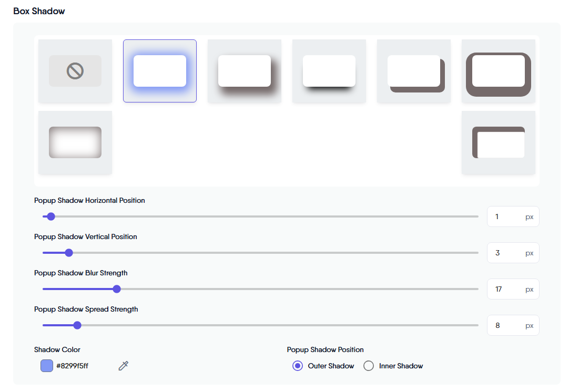Click the Spread Strength slider handle
Screen dimensions: 569x392
click(x=77, y=325)
